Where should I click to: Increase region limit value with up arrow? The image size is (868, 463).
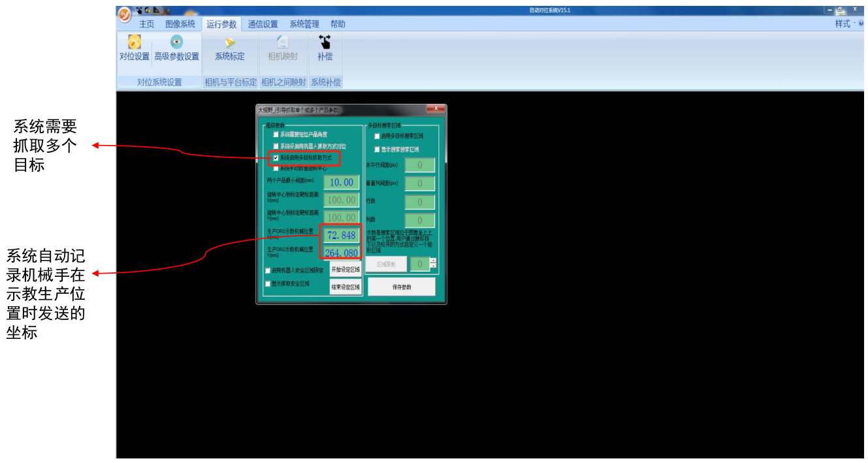(432, 261)
